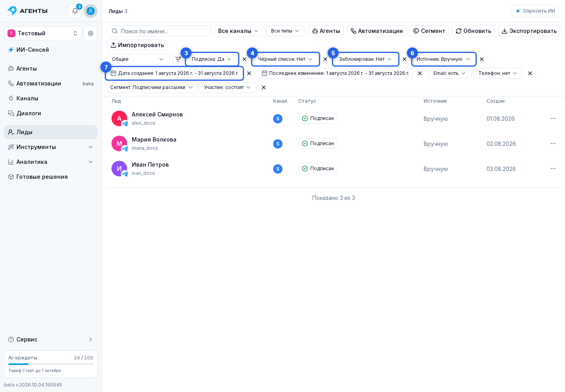Clear the Последнее изменение date filter
Screen dimensions: 565x392
click(420, 73)
